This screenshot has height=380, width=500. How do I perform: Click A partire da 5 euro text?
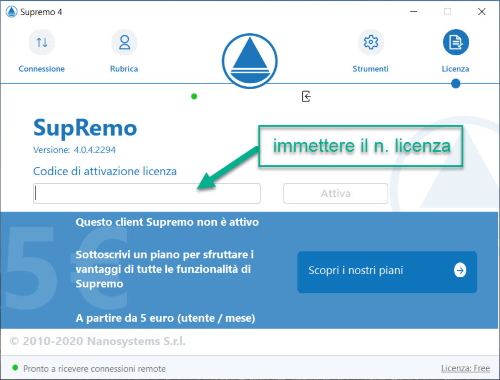point(165,318)
